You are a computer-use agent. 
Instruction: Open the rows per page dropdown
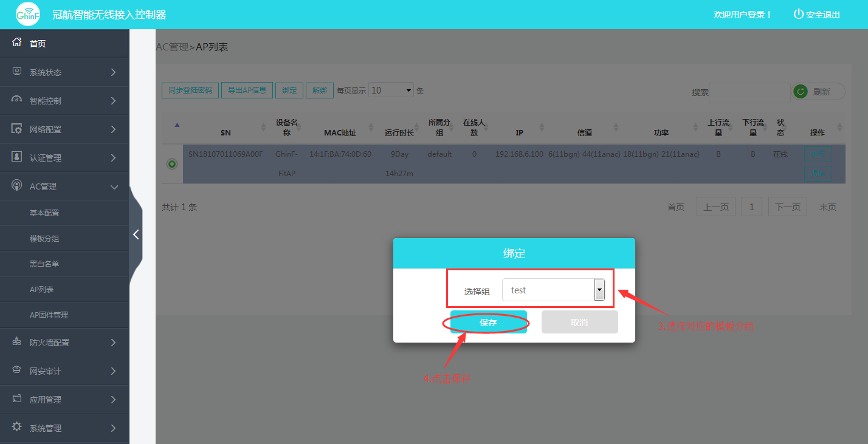coord(391,91)
